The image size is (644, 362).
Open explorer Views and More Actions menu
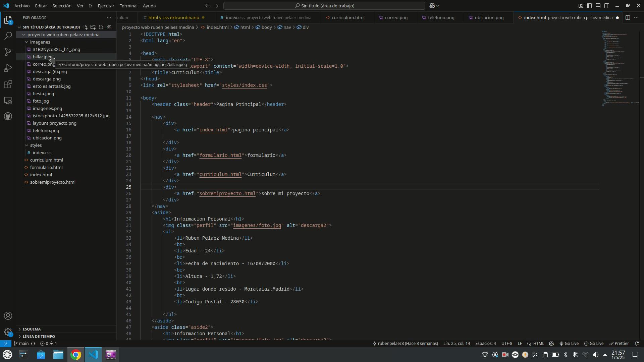coord(109,18)
